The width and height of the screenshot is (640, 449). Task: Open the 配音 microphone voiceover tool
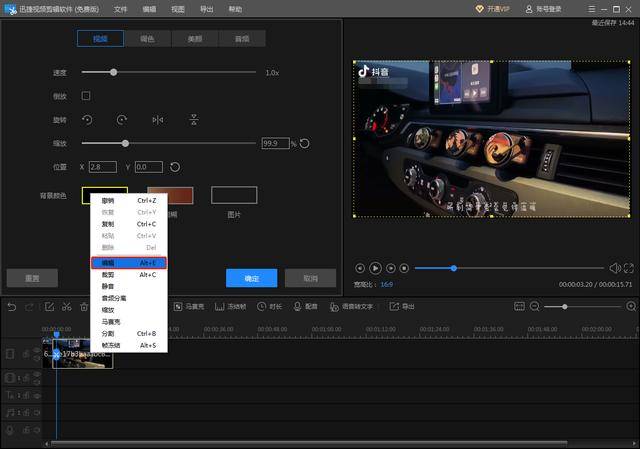tap(305, 307)
